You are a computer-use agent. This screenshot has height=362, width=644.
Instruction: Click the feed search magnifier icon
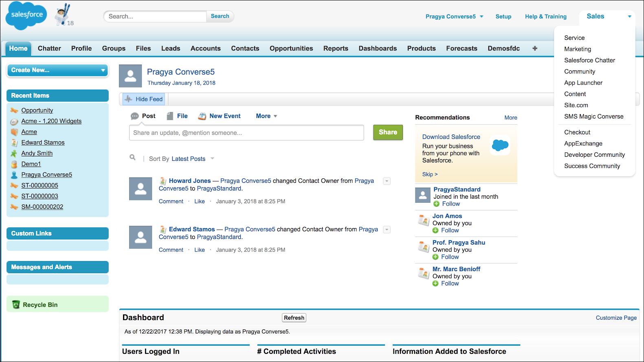tap(132, 157)
